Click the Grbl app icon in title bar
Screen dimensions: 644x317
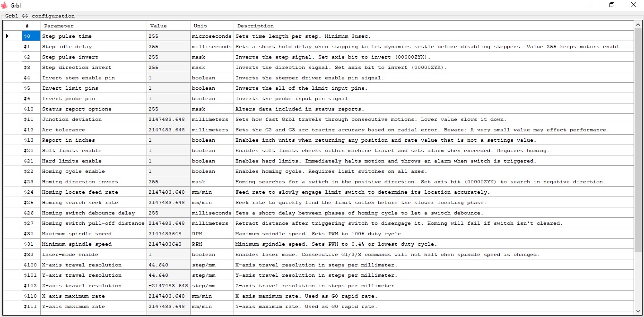(4, 5)
